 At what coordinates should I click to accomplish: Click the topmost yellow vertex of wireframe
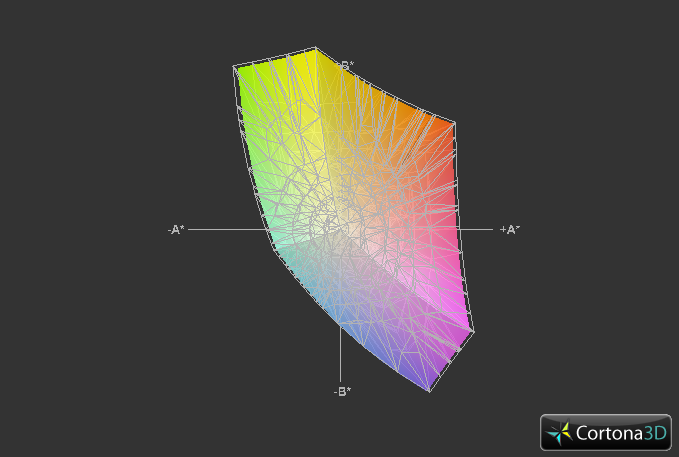316,47
